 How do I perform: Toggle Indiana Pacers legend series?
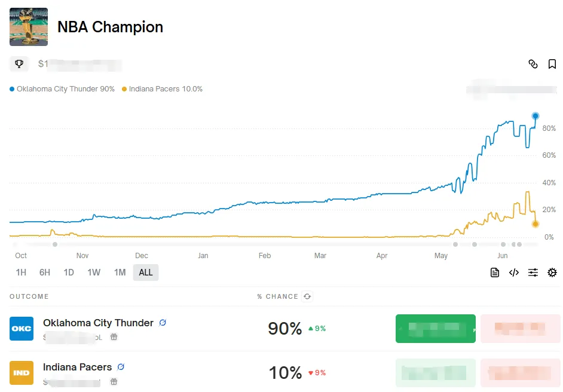163,89
